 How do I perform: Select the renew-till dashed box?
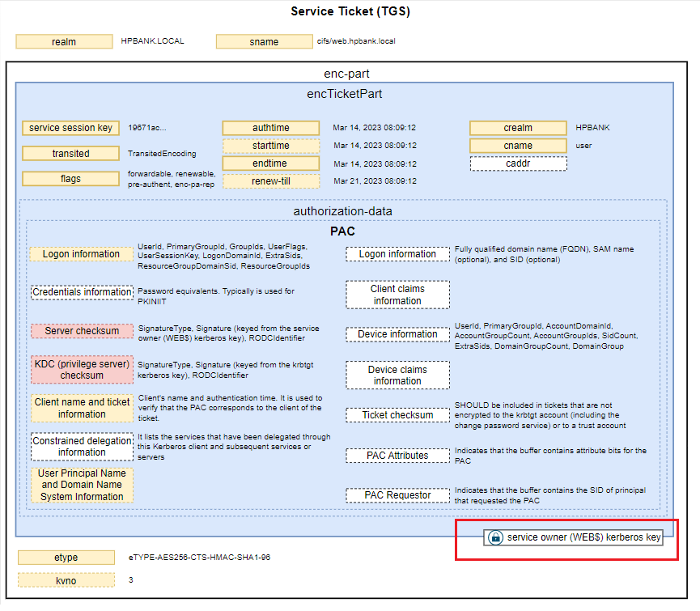coord(270,181)
